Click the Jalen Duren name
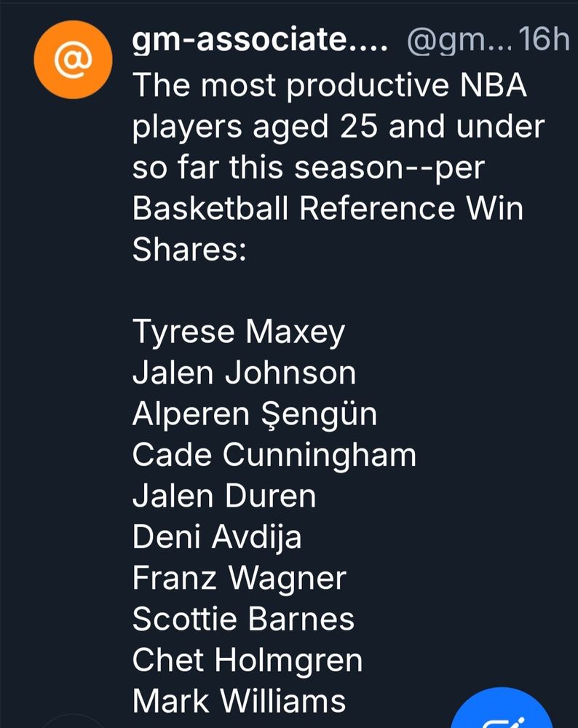Image resolution: width=578 pixels, height=728 pixels. coord(224,496)
